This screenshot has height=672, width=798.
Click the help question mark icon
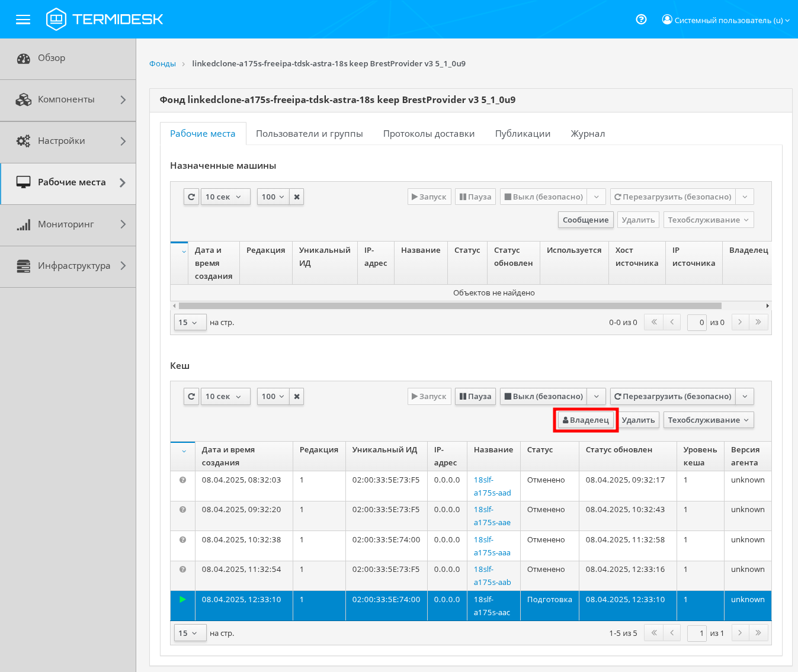[x=641, y=20]
